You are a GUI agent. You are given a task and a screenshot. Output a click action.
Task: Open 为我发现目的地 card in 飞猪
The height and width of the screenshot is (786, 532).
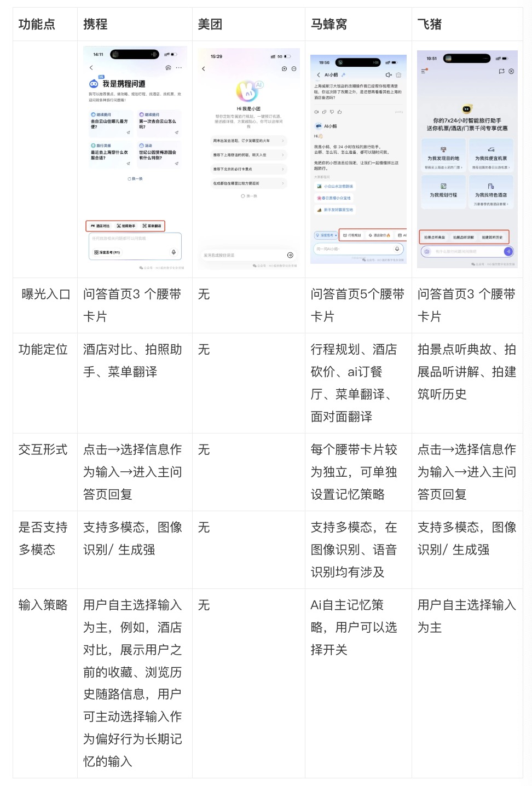click(x=443, y=155)
